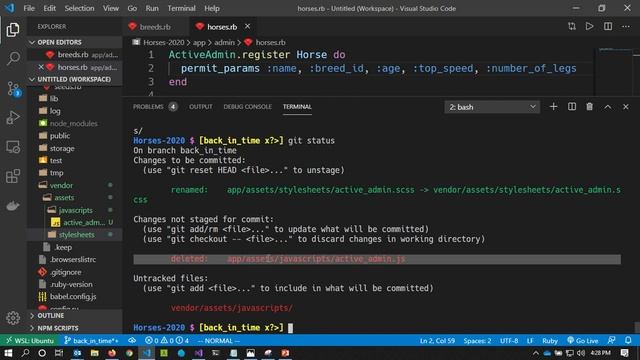Open Firefox from the taskbar
The height and width of the screenshot is (360, 640).
click(111, 353)
